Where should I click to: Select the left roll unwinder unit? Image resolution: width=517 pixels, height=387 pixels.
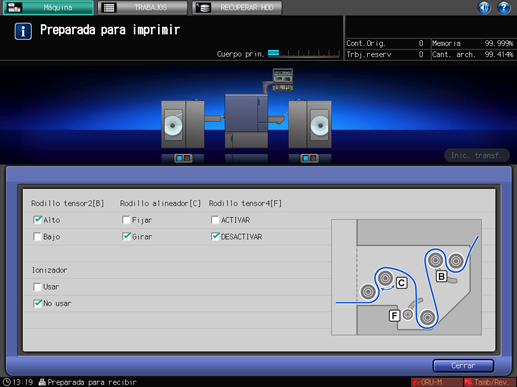[x=183, y=124]
